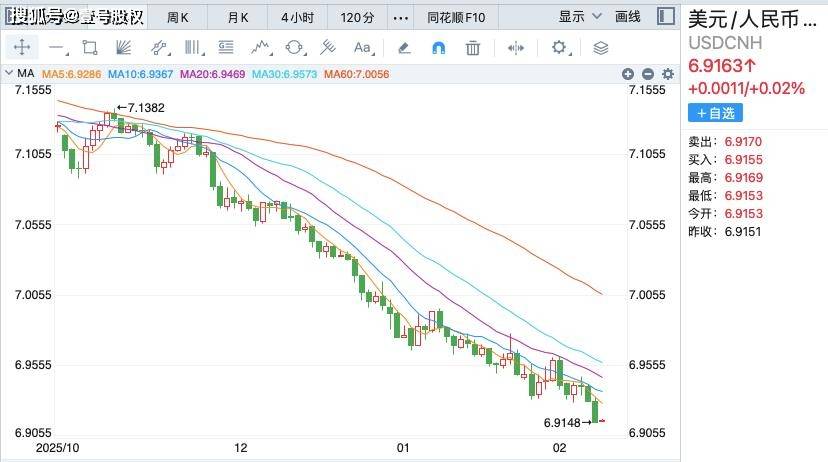
Task: Click MA60 orange indicator label
Action: pyautogui.click(x=356, y=74)
